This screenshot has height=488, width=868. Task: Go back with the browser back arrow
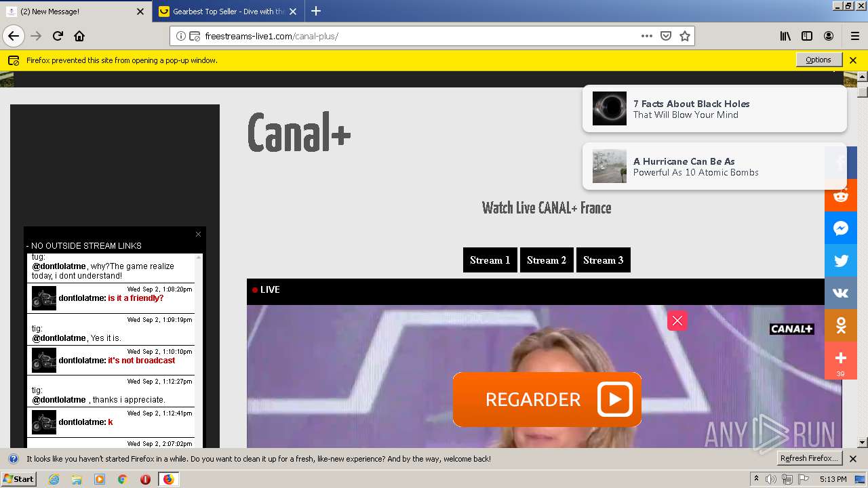(14, 36)
